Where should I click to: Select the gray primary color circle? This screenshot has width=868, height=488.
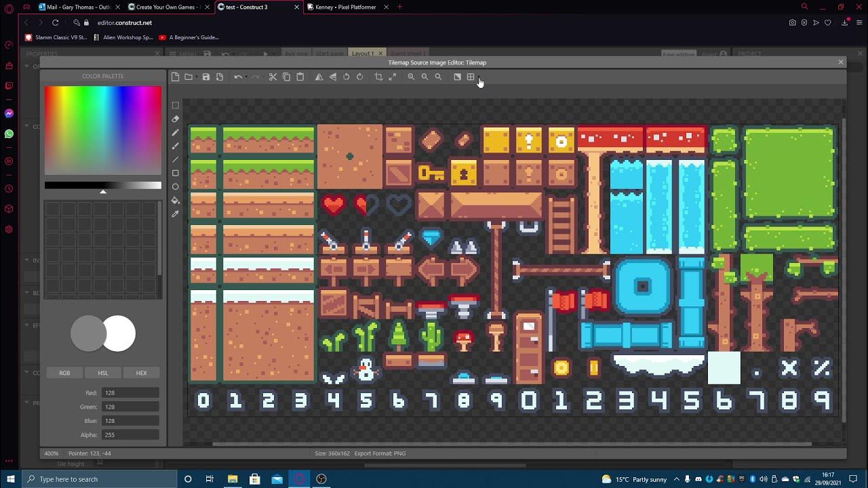pos(88,333)
